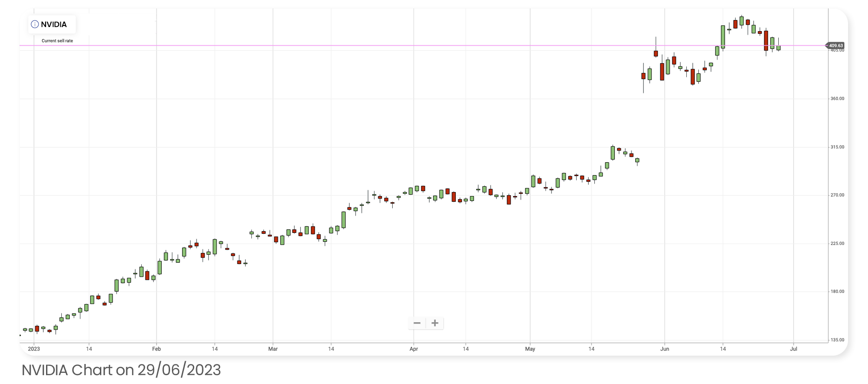Screen dimensions: 868x384
Task: Click the 'NVIDIA Chart on 29/06/2023' caption
Action: point(121,370)
